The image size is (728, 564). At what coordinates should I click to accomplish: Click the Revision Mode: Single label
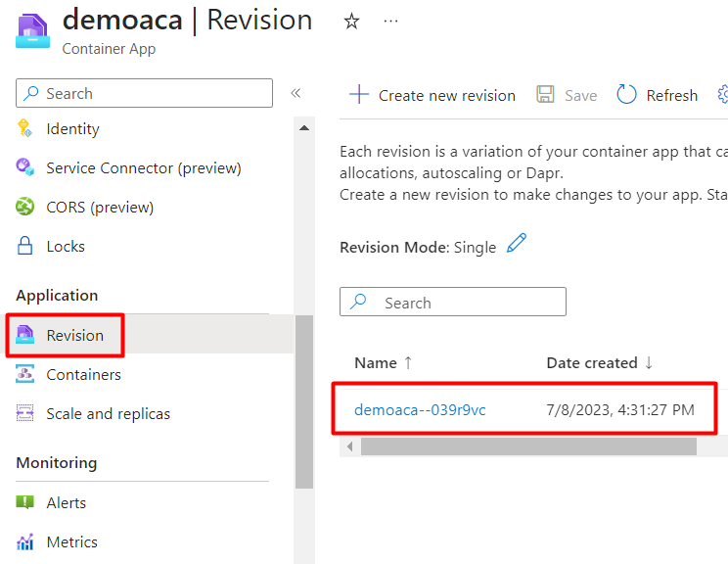pyautogui.click(x=418, y=247)
